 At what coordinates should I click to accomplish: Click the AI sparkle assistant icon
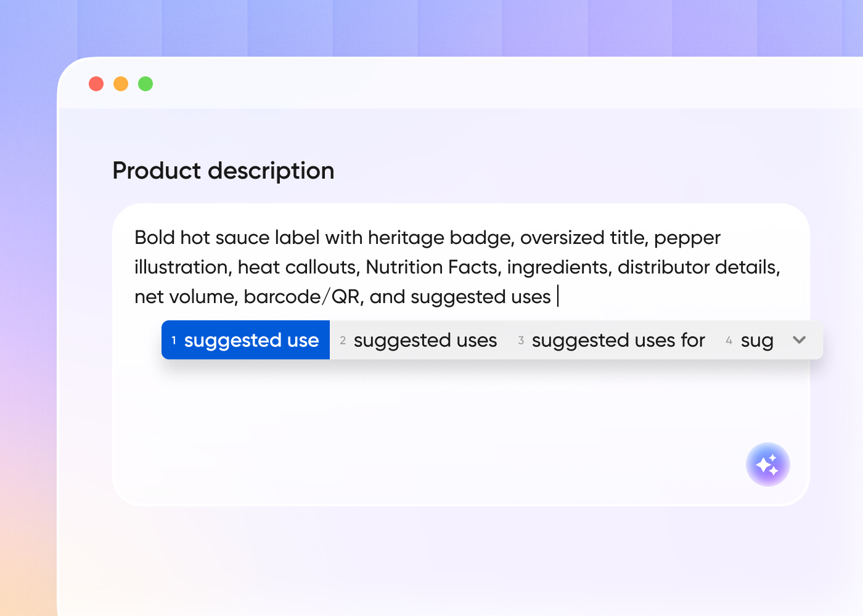click(768, 464)
